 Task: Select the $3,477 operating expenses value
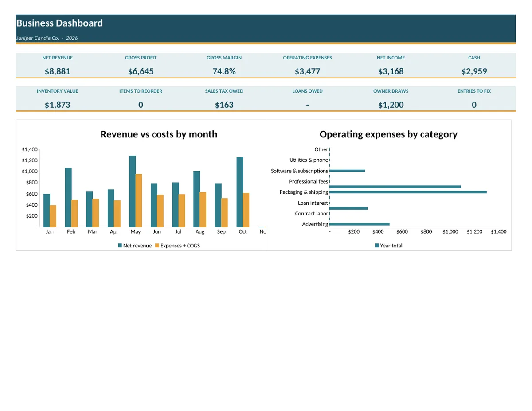click(308, 71)
